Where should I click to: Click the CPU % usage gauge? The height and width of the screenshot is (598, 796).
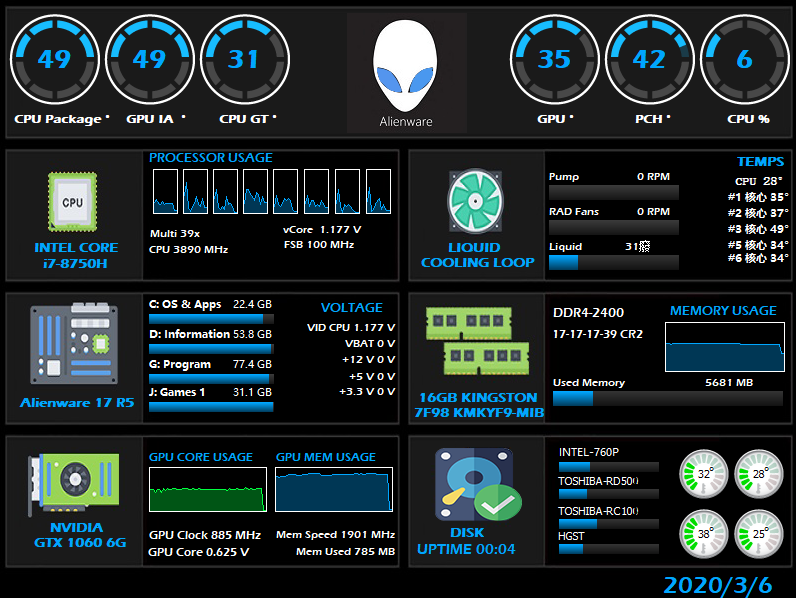click(x=743, y=60)
